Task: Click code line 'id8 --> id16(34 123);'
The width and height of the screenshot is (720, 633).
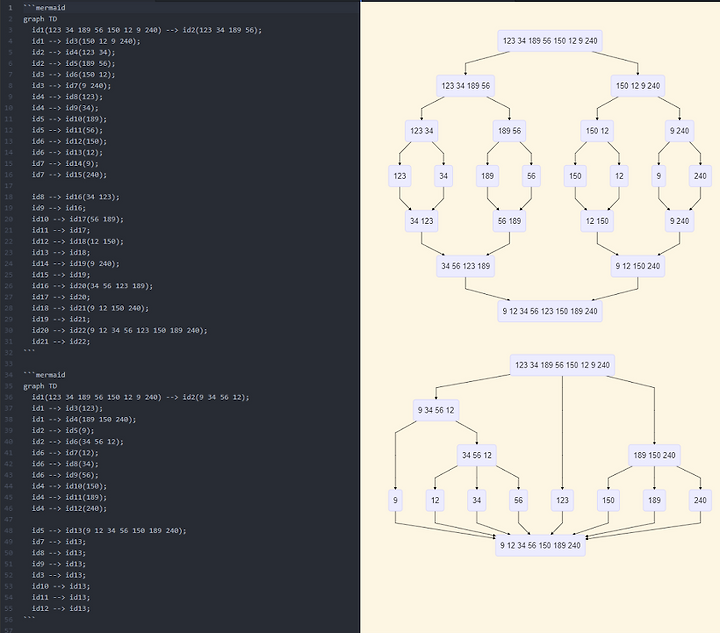Action: (x=75, y=197)
